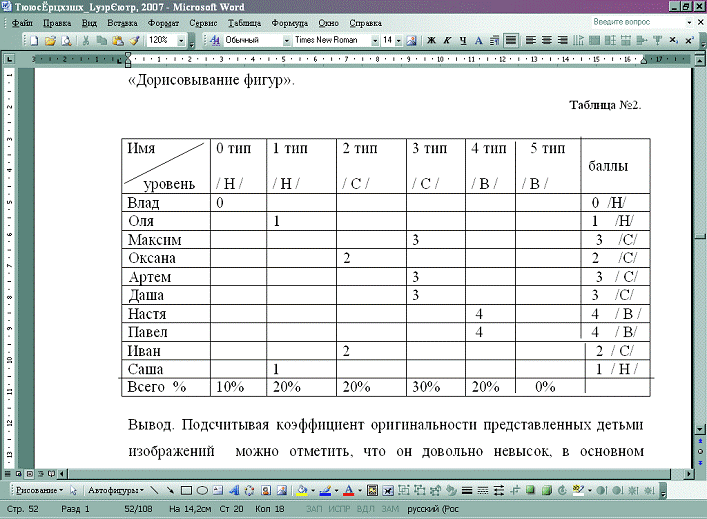
Task: Toggle the ИСПР track changes indicator
Action: 341,510
